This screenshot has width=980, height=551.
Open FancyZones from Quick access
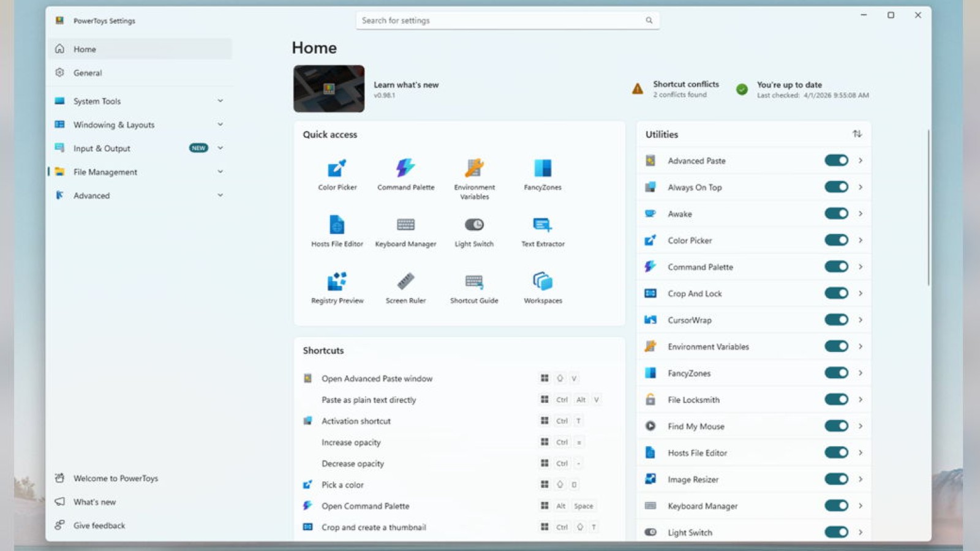click(x=543, y=174)
